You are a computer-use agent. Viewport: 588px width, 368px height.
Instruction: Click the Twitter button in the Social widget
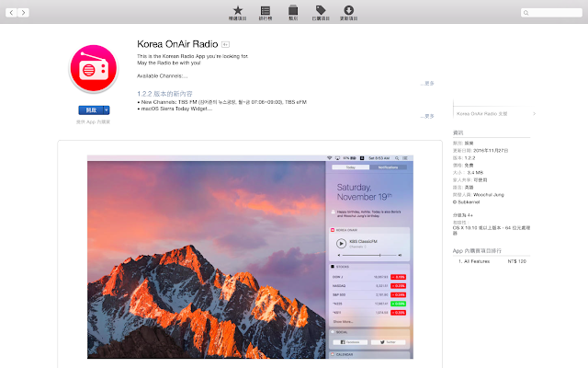(x=388, y=342)
